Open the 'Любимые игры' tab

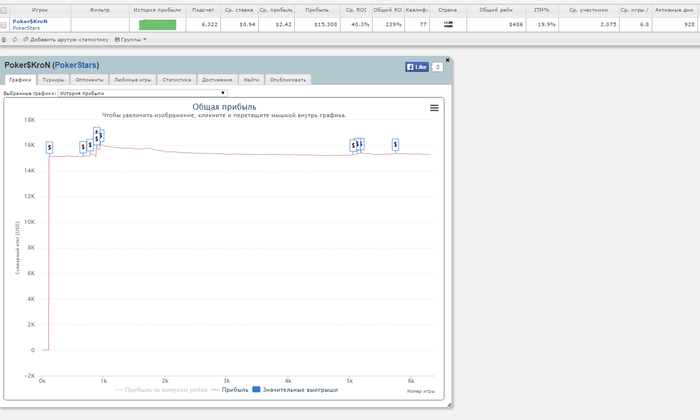click(133, 80)
